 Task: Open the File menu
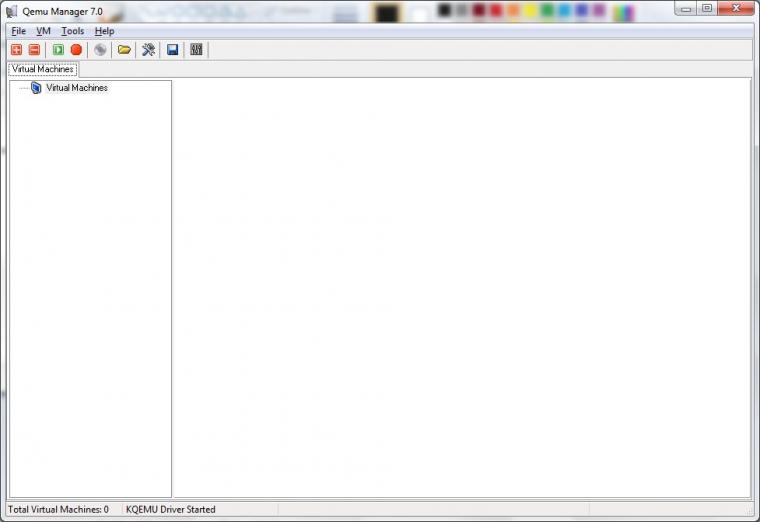18,31
